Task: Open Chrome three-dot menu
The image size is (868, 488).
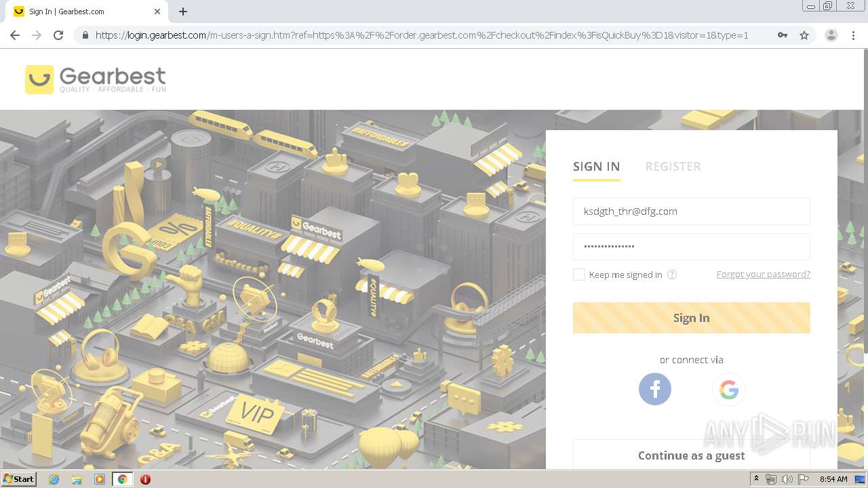Action: tap(853, 35)
